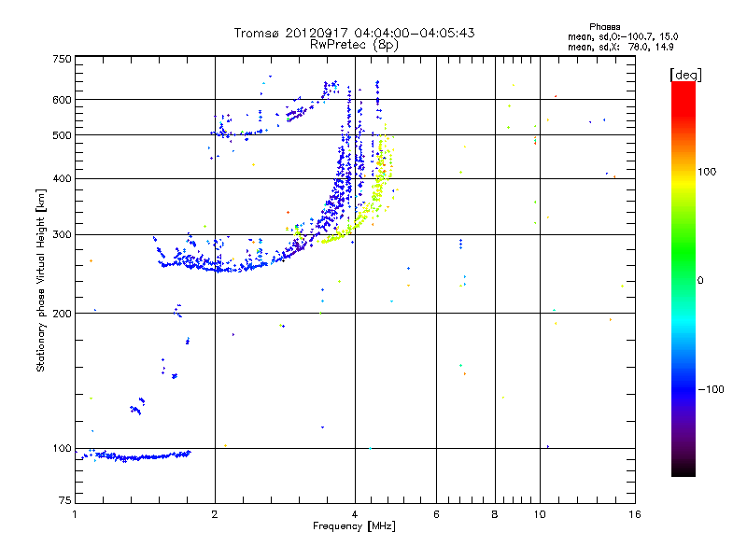Click the "2" frequency tick label

click(215, 514)
